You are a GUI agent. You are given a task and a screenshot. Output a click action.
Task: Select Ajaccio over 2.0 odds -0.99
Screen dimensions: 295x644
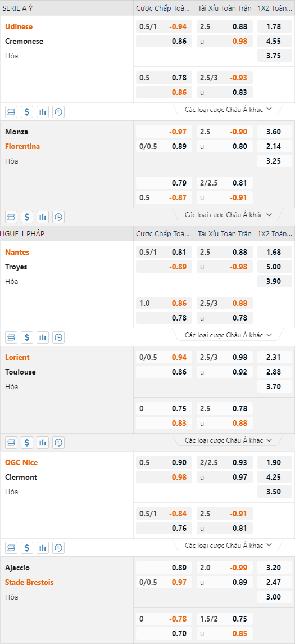(225, 568)
